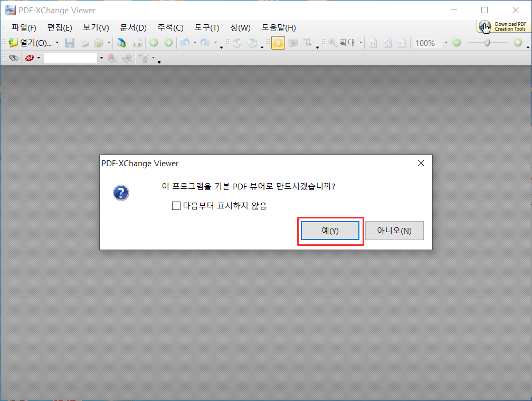
Task: Select the Hand tool
Action: [278, 43]
